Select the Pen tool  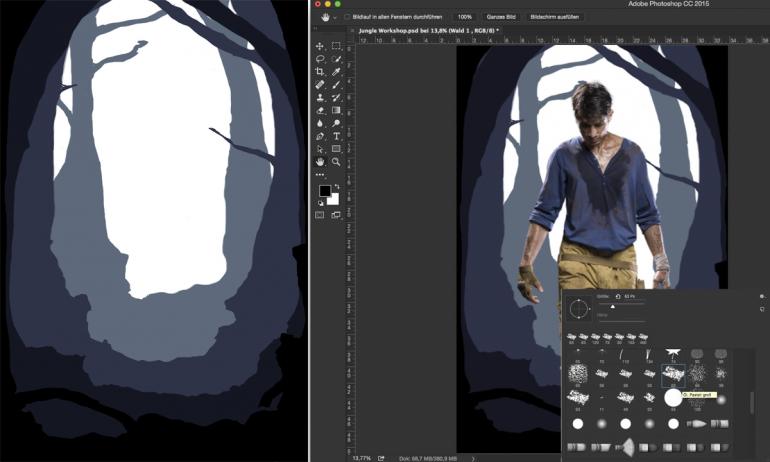coord(320,136)
